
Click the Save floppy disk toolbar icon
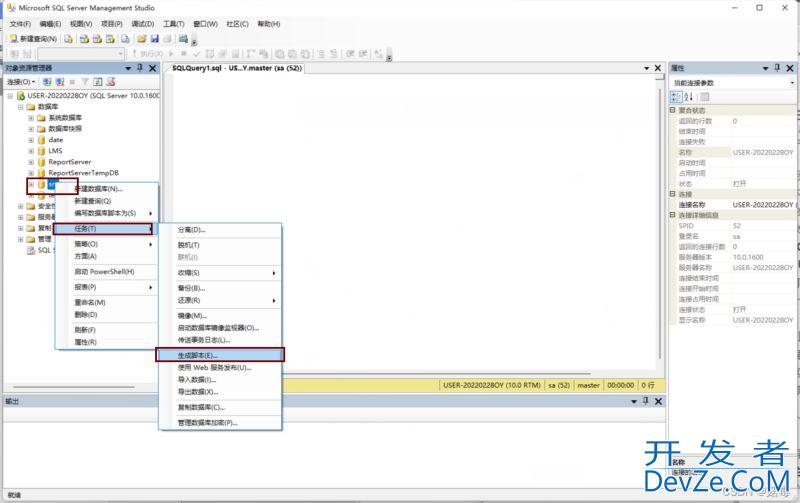point(155,39)
